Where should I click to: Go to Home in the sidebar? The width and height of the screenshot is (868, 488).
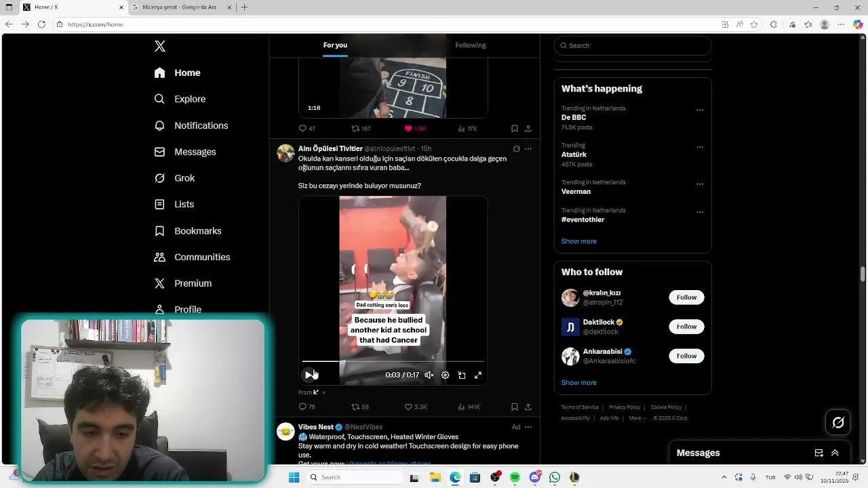[178, 73]
